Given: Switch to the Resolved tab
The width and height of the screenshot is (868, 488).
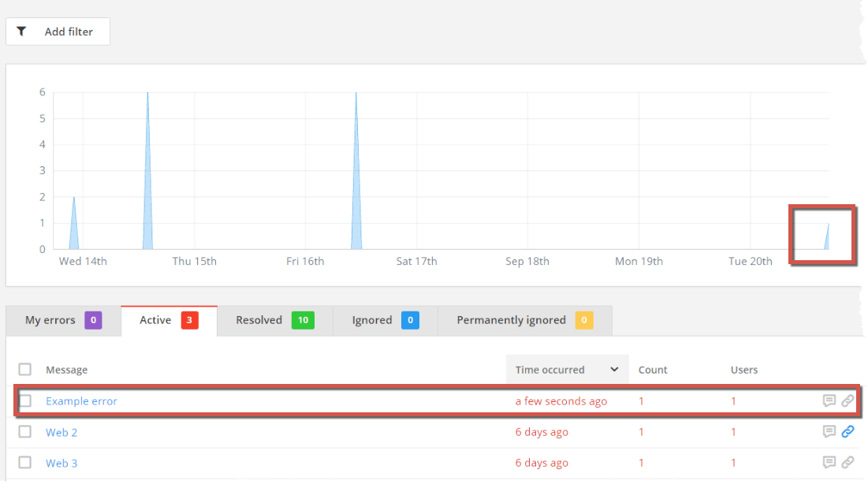Looking at the screenshot, I should pos(260,320).
